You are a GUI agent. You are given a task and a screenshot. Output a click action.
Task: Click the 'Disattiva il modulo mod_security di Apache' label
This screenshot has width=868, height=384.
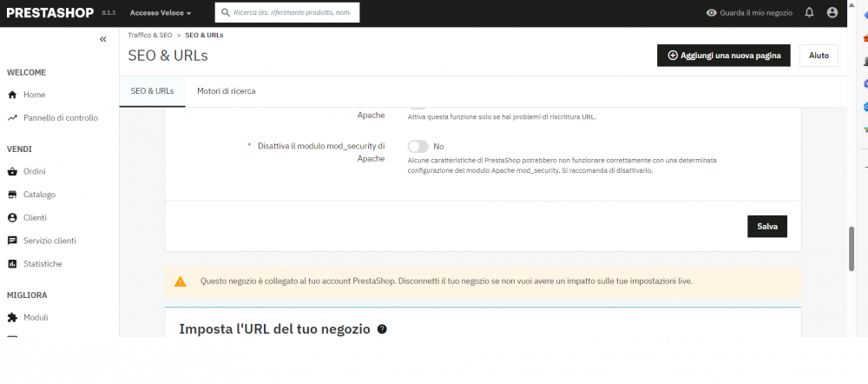coord(321,152)
